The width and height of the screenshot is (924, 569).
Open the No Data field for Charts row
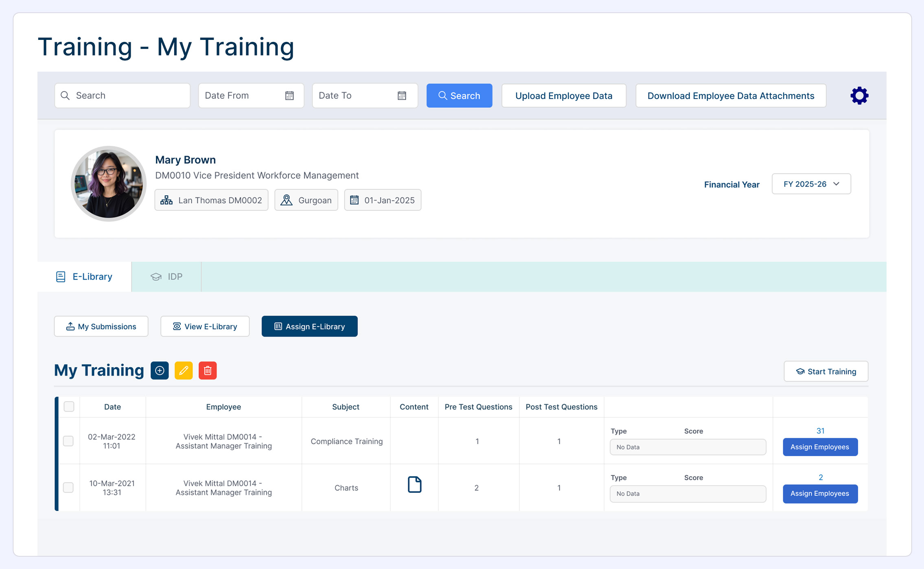pyautogui.click(x=688, y=493)
